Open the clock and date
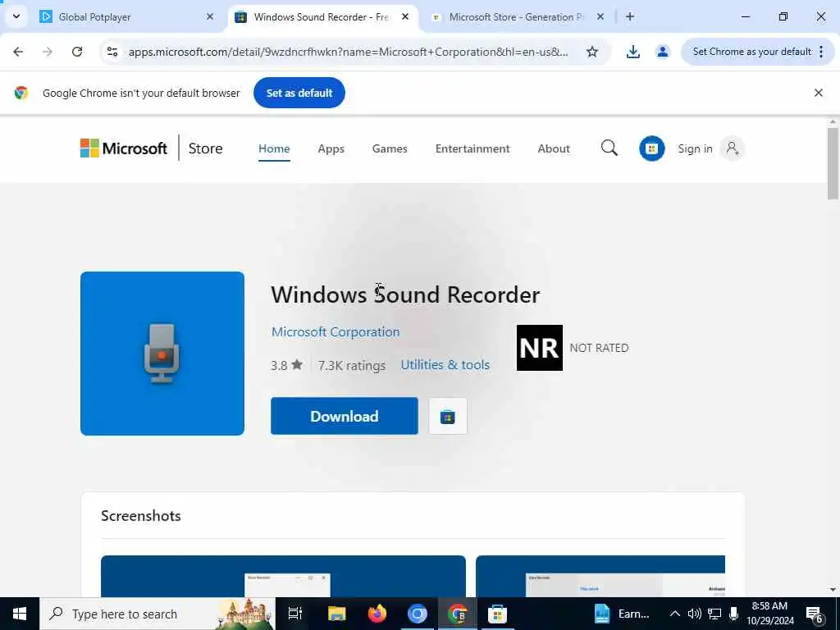The image size is (840, 630). 769,614
